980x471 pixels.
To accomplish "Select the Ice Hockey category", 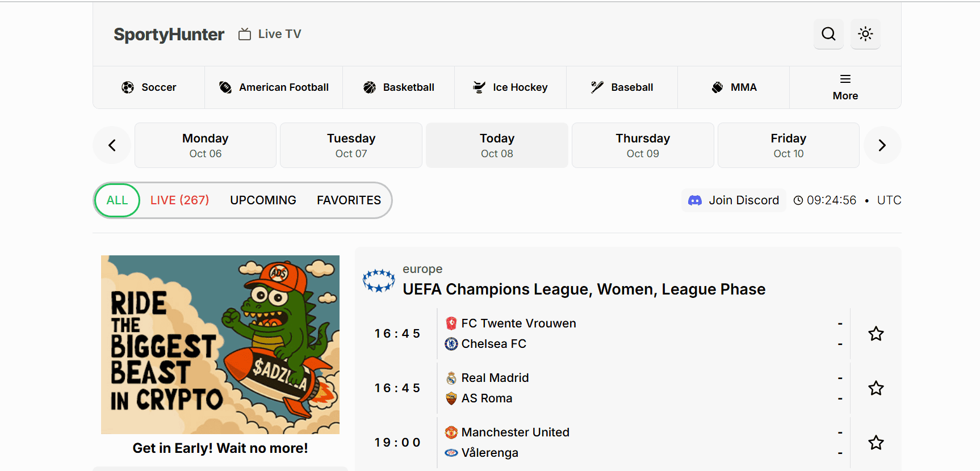I will (510, 87).
